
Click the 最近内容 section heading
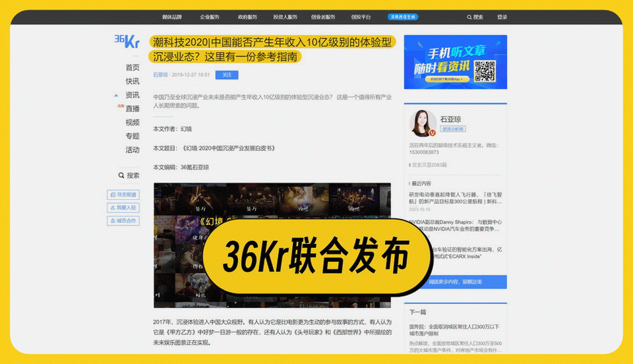[x=421, y=183]
